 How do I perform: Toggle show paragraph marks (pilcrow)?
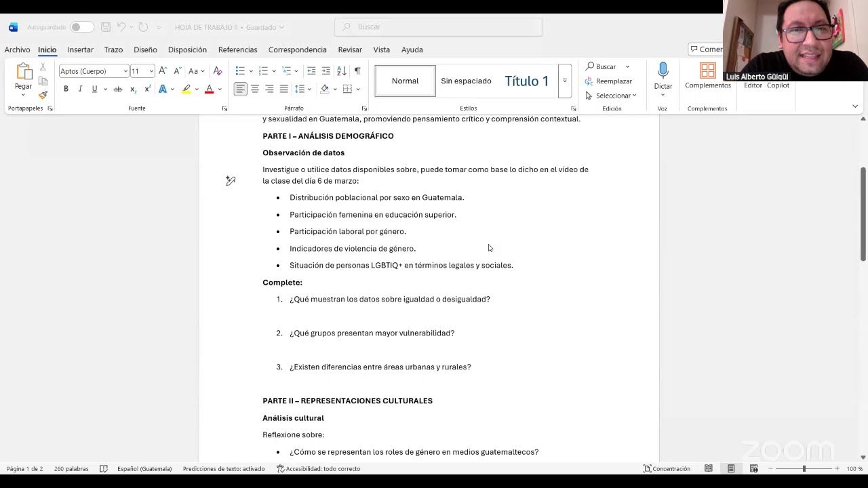(357, 71)
